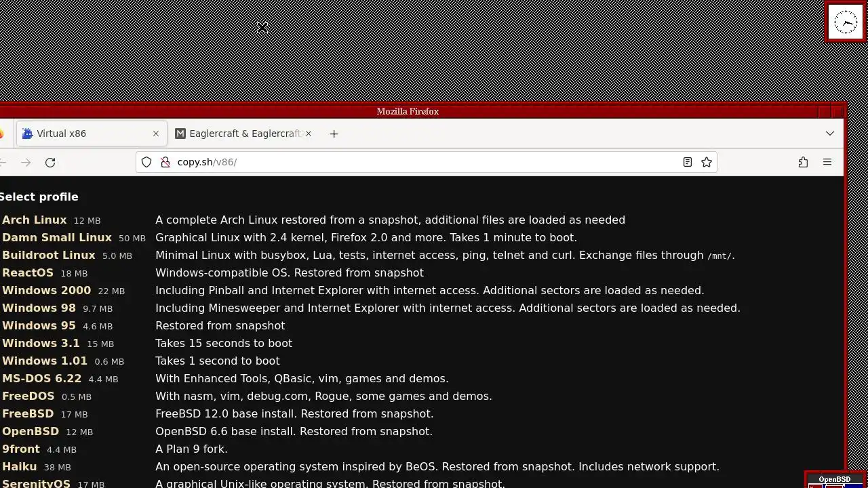Select the FreeBSD profile
The height and width of the screenshot is (488, 868).
point(28,413)
